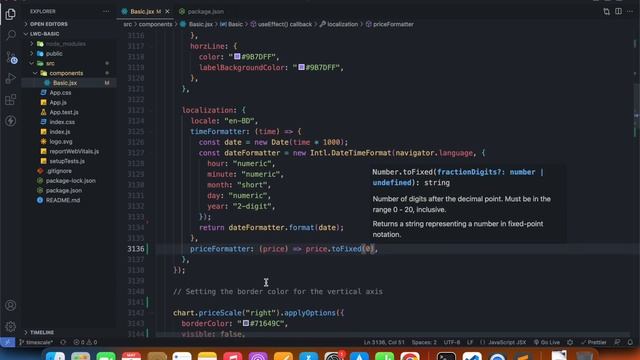Open the Search view in activity bar
The height and width of the screenshot is (360, 640).
click(11, 35)
